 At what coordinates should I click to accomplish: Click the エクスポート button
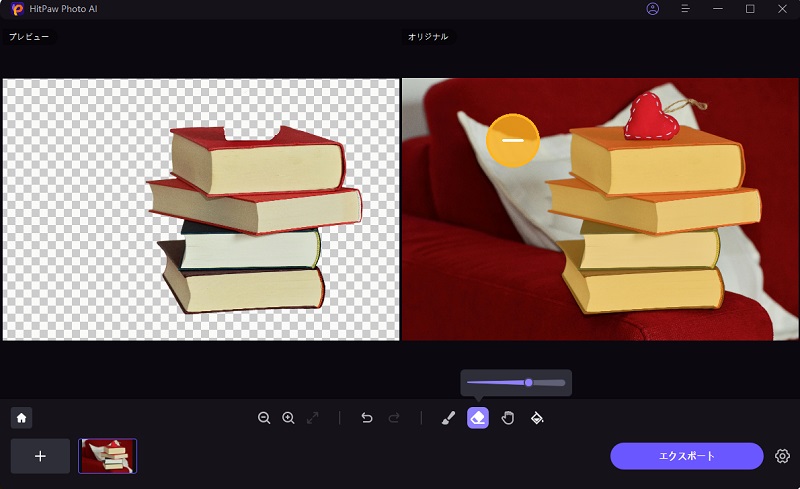(686, 456)
